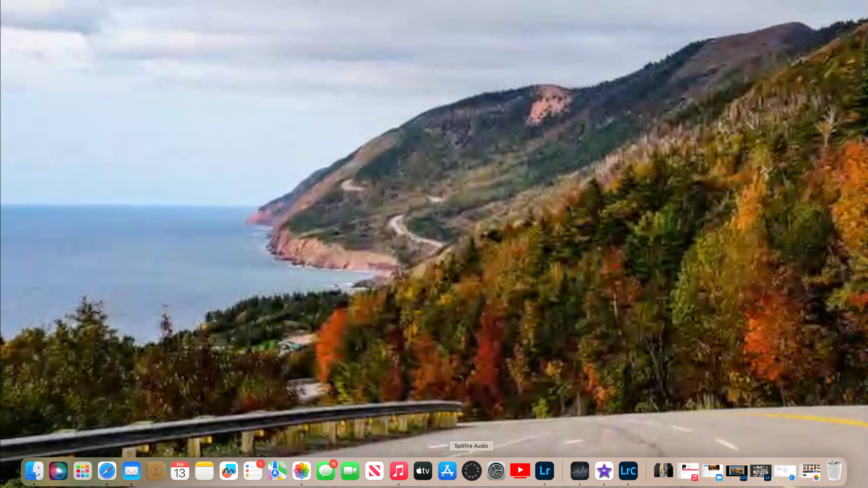Launch Lightroom Classic (LrC) app
868x488 pixels.
(x=628, y=470)
